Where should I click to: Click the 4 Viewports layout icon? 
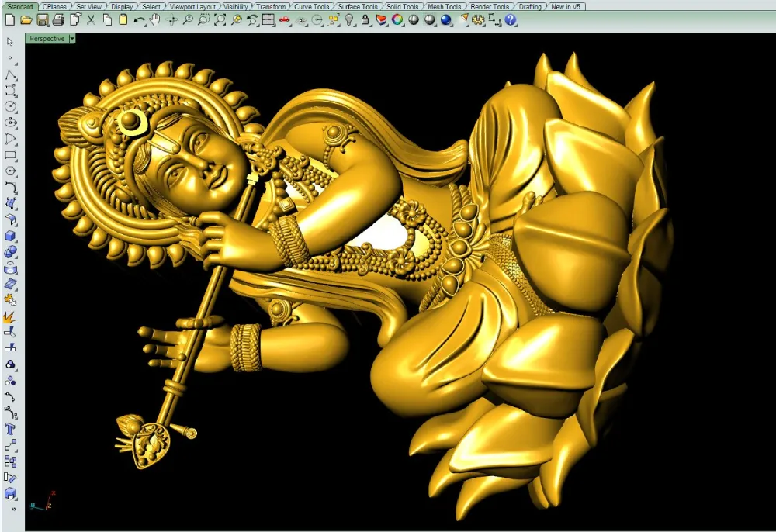(268, 20)
